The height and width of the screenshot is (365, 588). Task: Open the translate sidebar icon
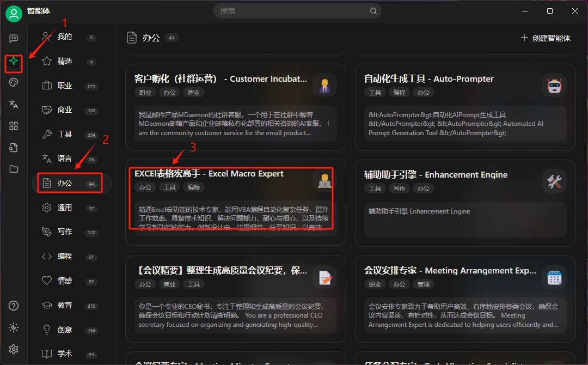(14, 104)
